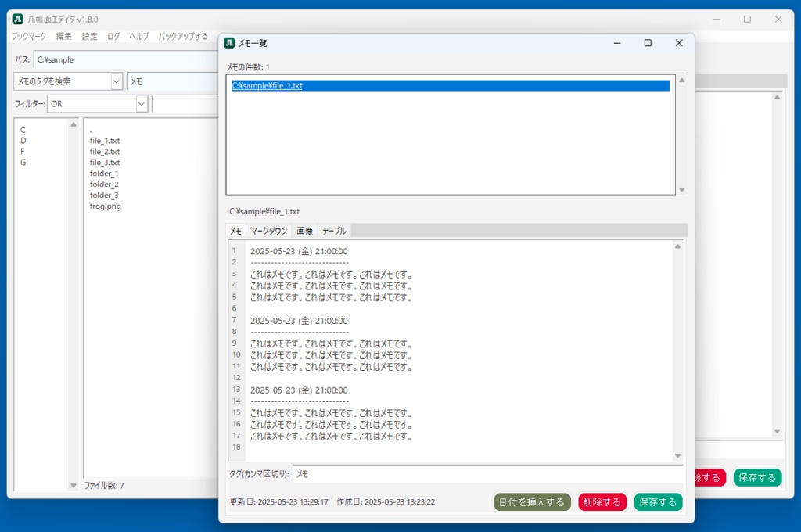Viewport: 801px width, 532px height.
Task: Expand the メモのタグを検索 dropdown
Action: point(117,81)
